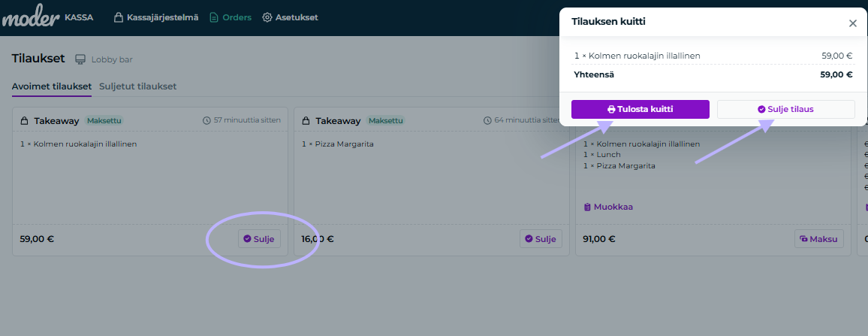Screen dimensions: 868x336
Task: Click the Lobby bar register icon
Action: [81, 59]
